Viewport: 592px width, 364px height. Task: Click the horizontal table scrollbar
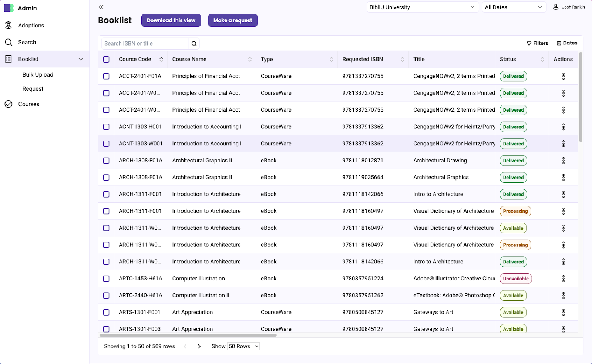tap(188, 335)
